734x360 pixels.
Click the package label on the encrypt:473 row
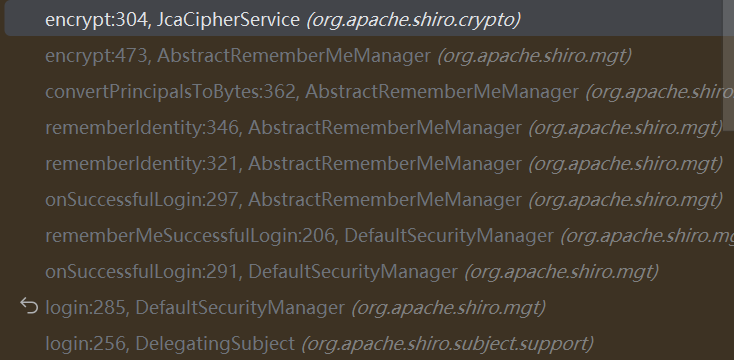[x=534, y=56]
